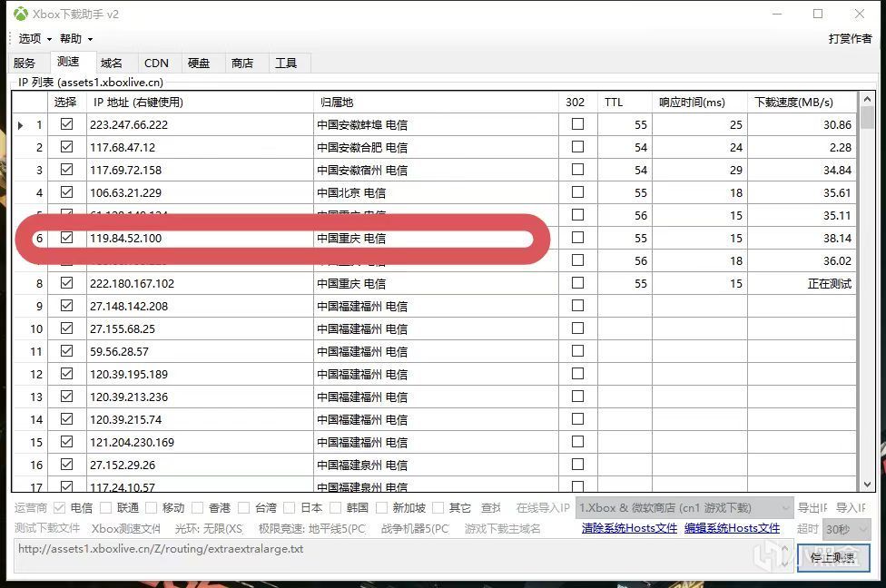Screen dimensions: 886x588
Task: Uncheck selection box for IP 59.56.28.57
Action: [x=66, y=350]
